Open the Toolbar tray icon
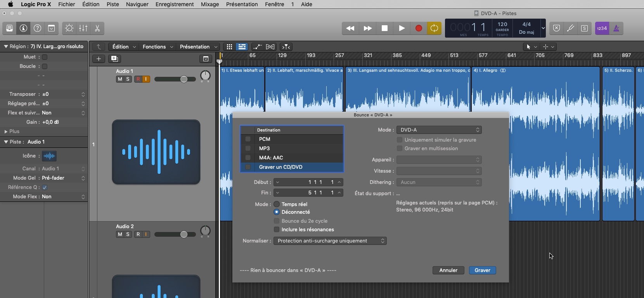Screen dimensions: 644x298 pyautogui.click(x=51, y=28)
